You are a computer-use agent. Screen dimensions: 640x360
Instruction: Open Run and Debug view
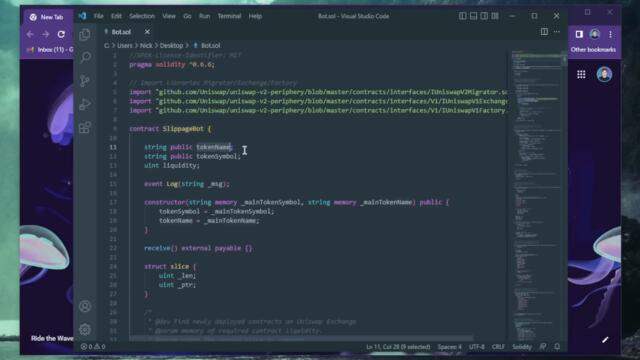85,104
